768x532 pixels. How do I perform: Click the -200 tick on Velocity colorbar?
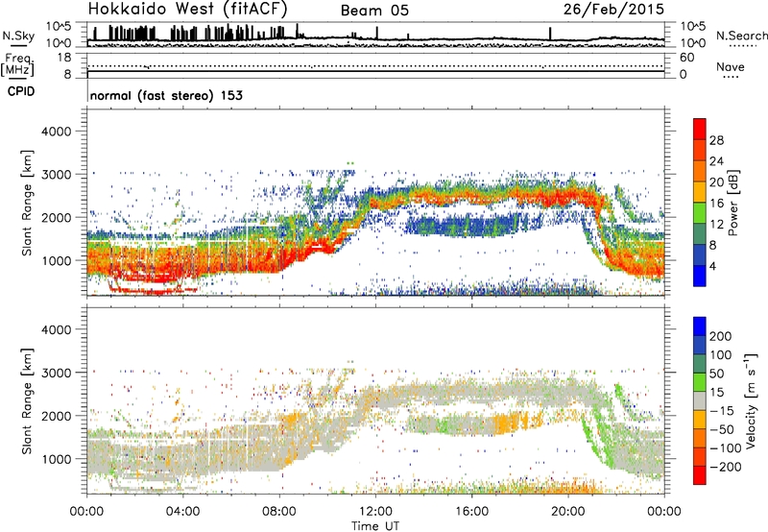point(725,467)
